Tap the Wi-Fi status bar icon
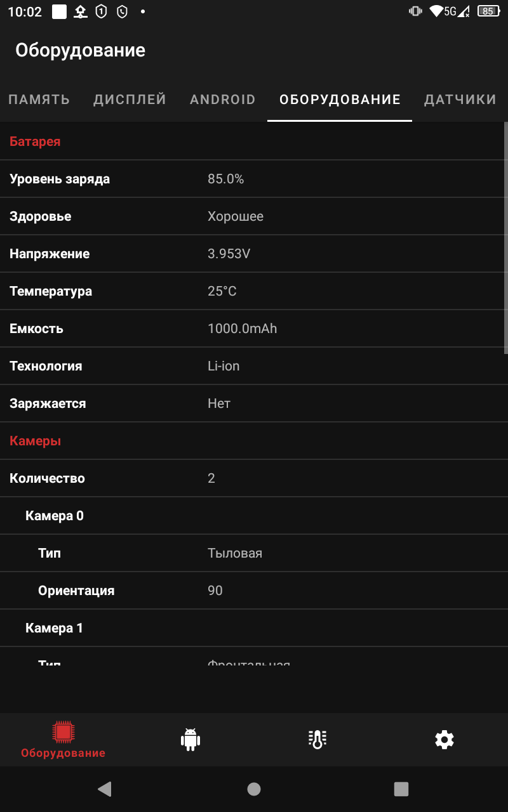Viewport: 508px width, 812px height. click(x=436, y=11)
